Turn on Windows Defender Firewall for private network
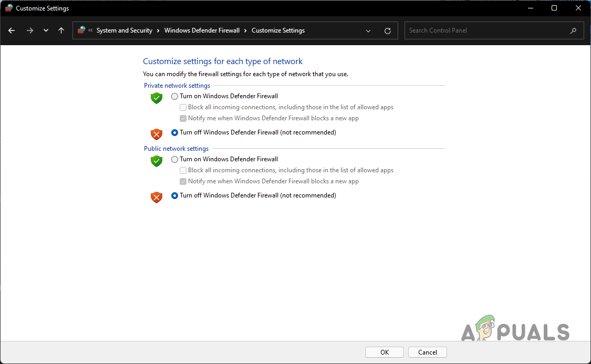The image size is (591, 364). coord(175,97)
